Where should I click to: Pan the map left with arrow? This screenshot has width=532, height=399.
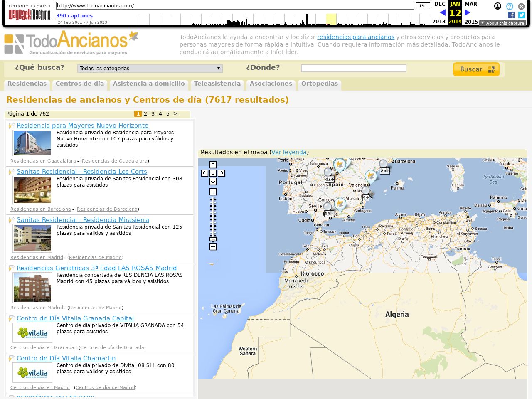pyautogui.click(x=204, y=173)
